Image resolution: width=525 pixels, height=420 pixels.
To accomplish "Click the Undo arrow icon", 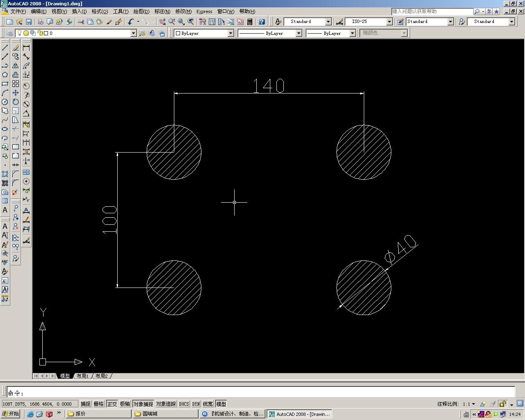I will click(131, 22).
